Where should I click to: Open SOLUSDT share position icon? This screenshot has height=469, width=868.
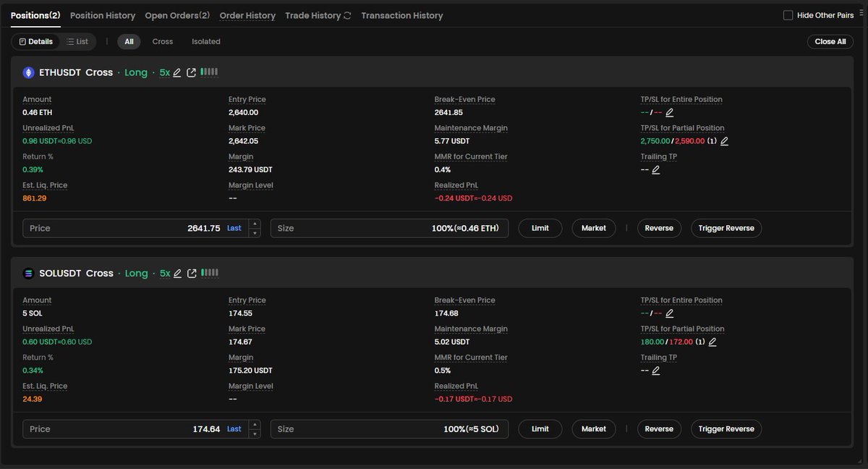(192, 274)
